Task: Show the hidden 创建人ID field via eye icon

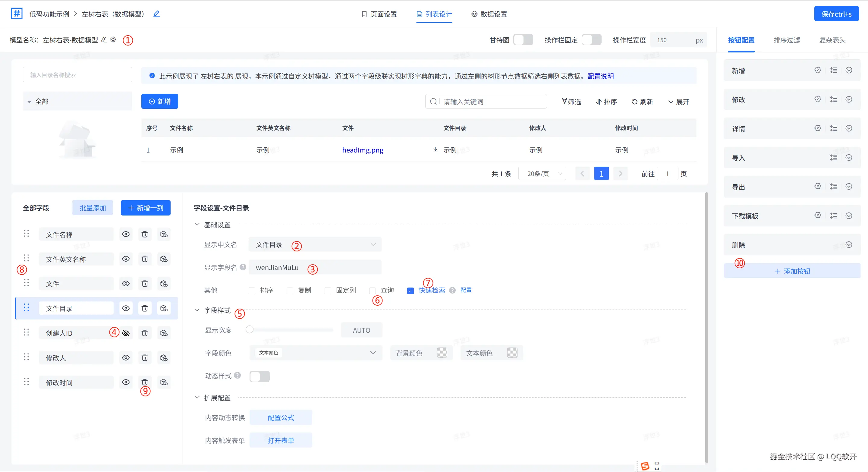Action: [x=126, y=333]
